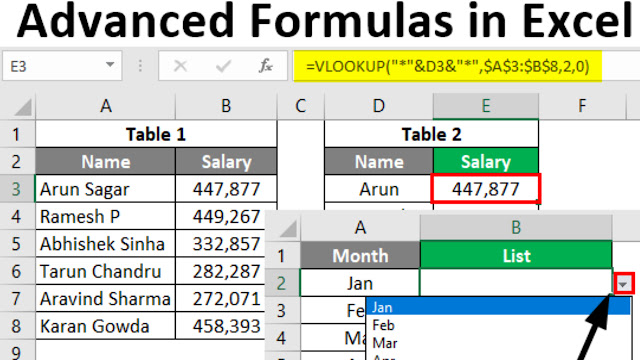Viewport: 640px width, 360px height.
Task: Open Insert Function fx dialog
Action: point(266,66)
